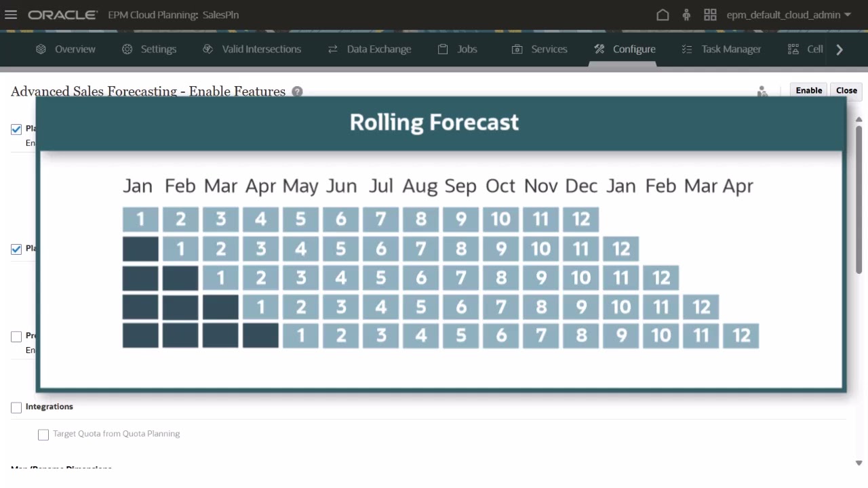Go to the Home icon
Viewport: 868px width, 488px height.
(663, 14)
